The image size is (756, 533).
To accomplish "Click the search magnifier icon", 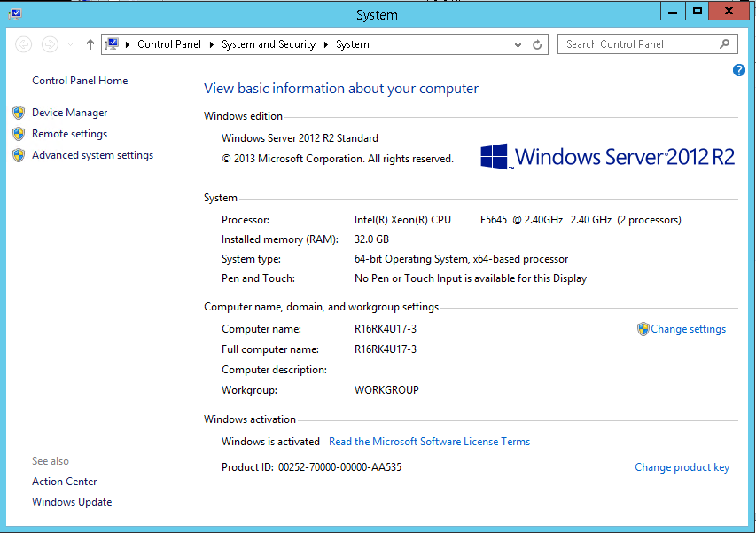I will [x=724, y=43].
